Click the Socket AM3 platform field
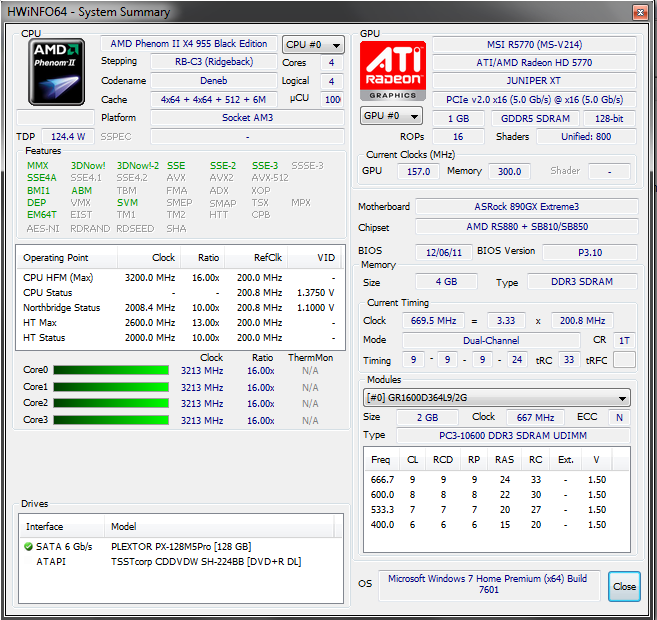The width and height of the screenshot is (657, 620). [x=247, y=117]
